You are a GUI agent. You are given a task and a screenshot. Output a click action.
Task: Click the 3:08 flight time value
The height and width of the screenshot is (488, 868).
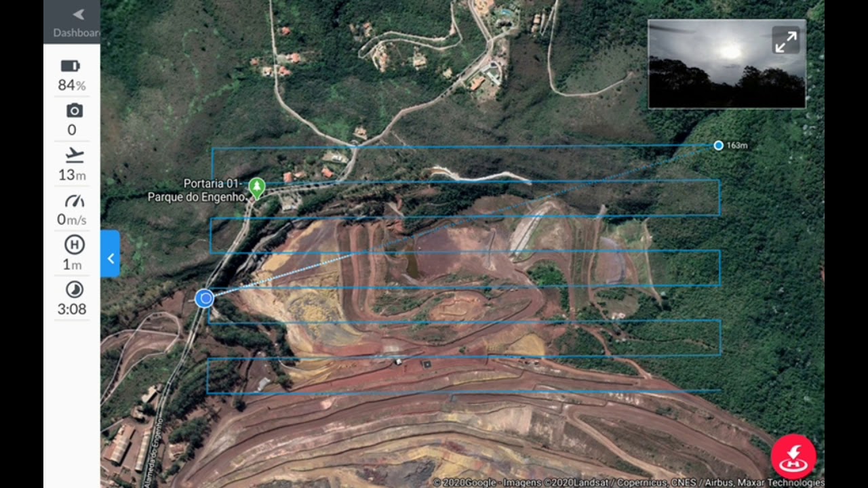coord(72,310)
